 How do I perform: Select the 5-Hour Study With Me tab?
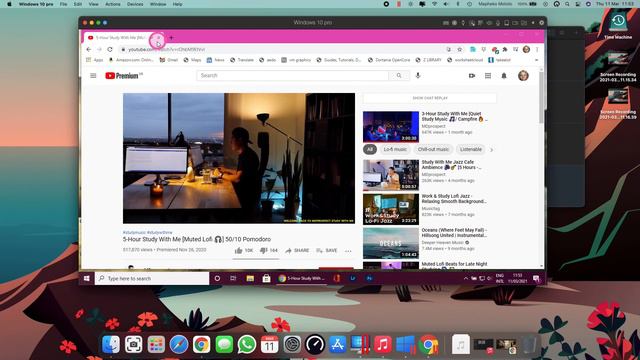tap(120, 38)
